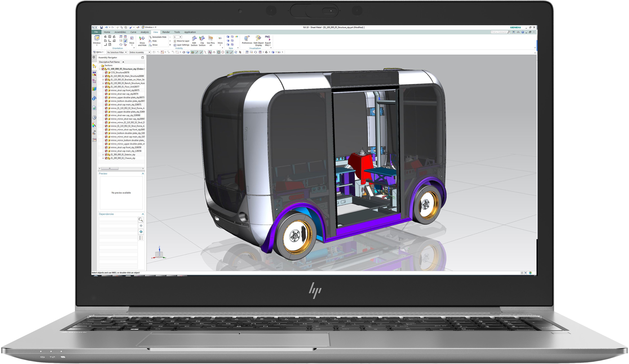Toggle visibility checkbox for E1_200_000_02_Chassis_stp
Image resolution: width=629 pixels, height=364 pixels.
coord(106,158)
